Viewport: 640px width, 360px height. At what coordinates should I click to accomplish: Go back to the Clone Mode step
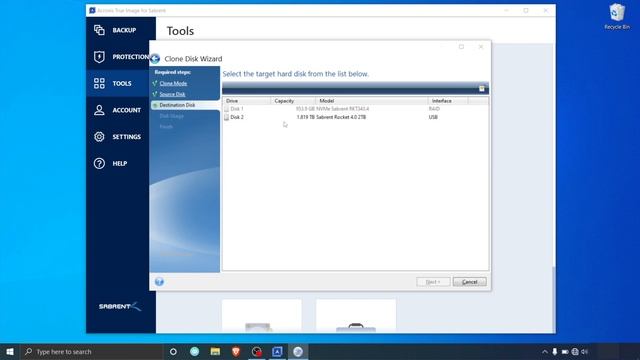(x=173, y=83)
